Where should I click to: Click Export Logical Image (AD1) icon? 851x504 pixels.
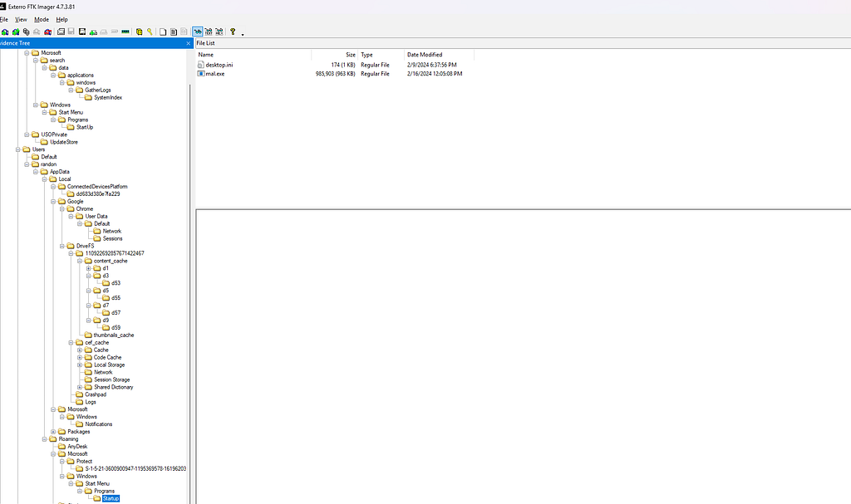coord(82,32)
